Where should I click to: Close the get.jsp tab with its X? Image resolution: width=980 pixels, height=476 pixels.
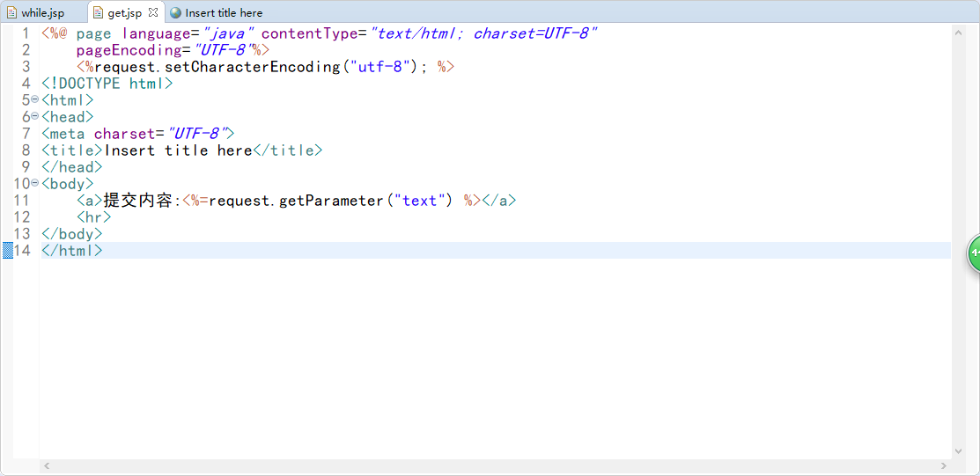153,11
